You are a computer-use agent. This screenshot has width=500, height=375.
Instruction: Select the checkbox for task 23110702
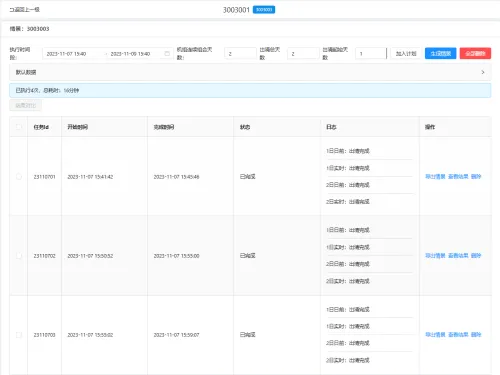[x=19, y=256]
